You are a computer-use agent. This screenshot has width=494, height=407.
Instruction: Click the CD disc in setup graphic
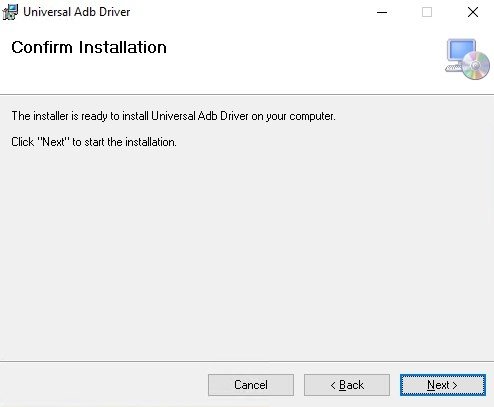click(476, 66)
